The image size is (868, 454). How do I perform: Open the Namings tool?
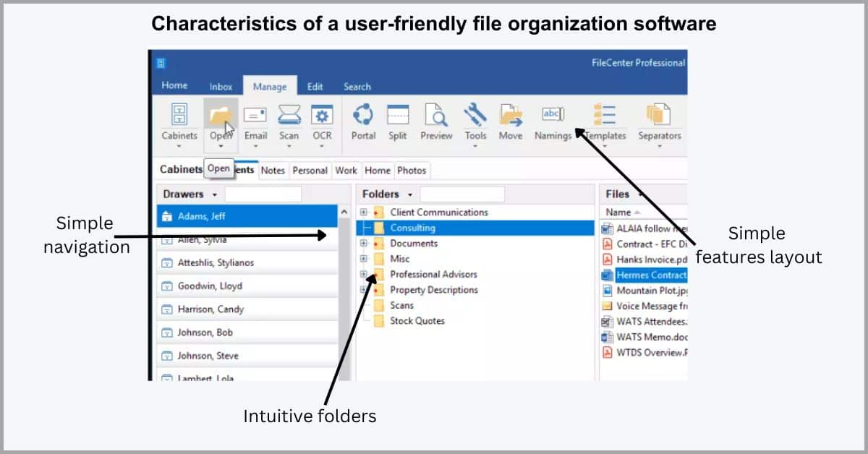click(553, 114)
